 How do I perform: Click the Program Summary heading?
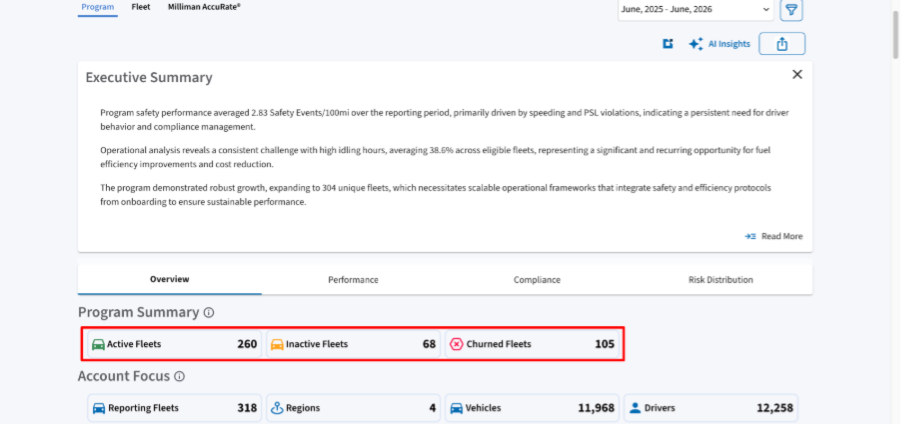[x=138, y=312]
